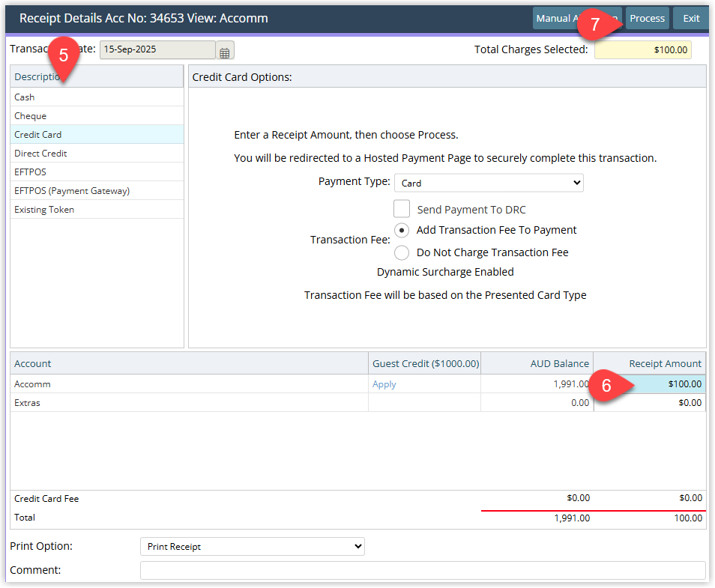The image size is (715, 588).
Task: Tick the Send Payment To DRC checkbox
Action: pos(402,209)
